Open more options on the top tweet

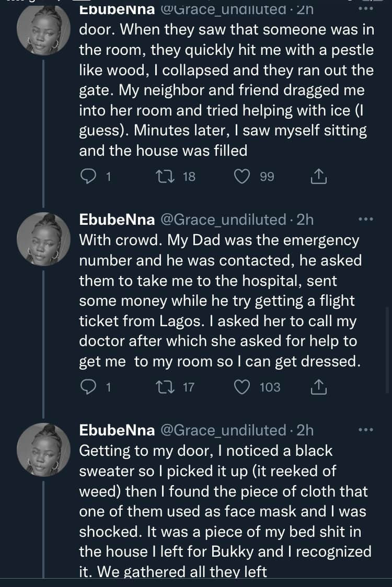[x=366, y=8]
